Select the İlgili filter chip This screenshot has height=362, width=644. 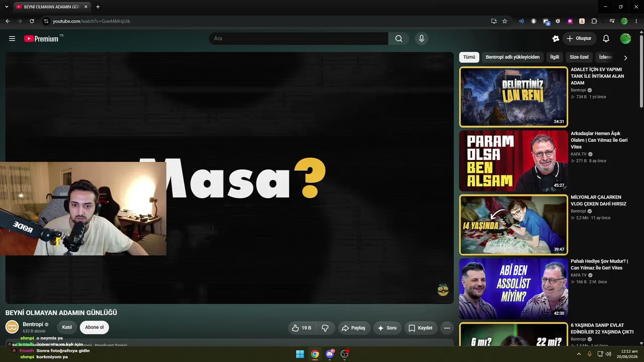[554, 57]
